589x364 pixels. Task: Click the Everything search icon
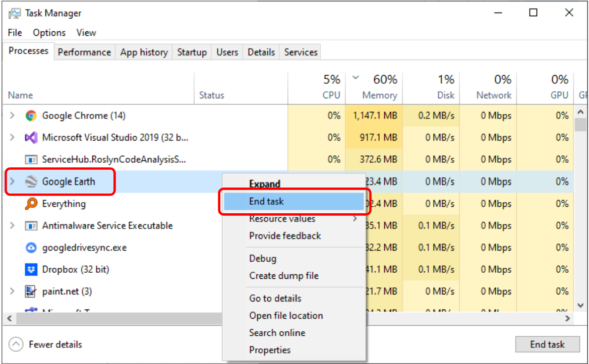[x=31, y=204]
